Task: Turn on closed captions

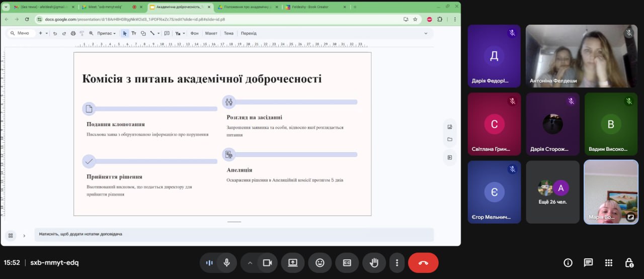Action: click(347, 262)
